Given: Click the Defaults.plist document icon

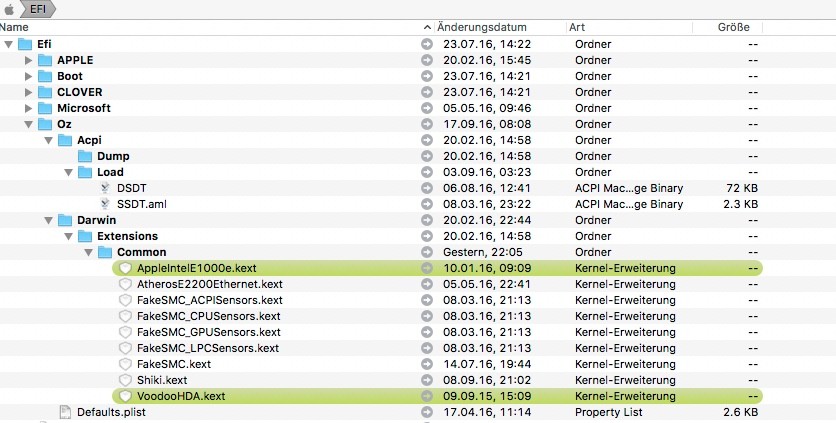Looking at the screenshot, I should (65, 412).
